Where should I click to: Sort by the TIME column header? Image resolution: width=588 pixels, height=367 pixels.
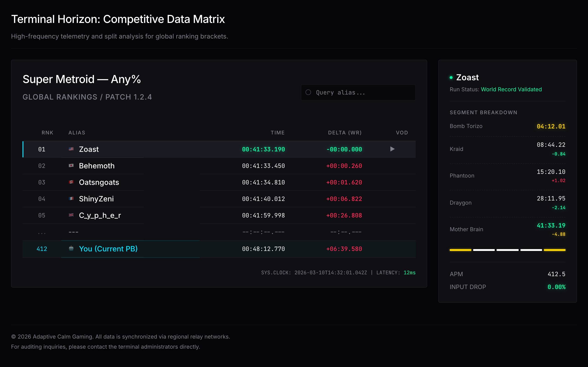(x=277, y=133)
